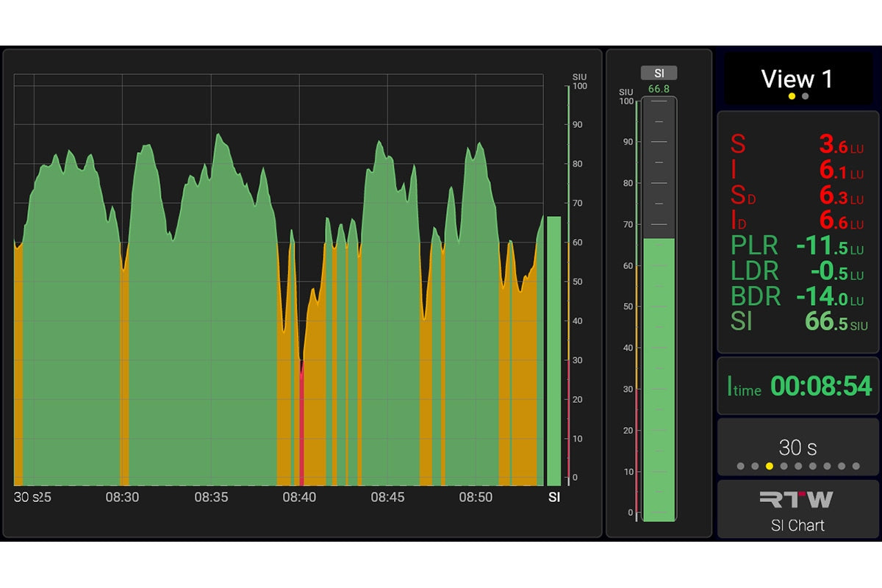This screenshot has width=882, height=588.
Task: Click the red dip in the chart near 08:40
Action: 301,423
